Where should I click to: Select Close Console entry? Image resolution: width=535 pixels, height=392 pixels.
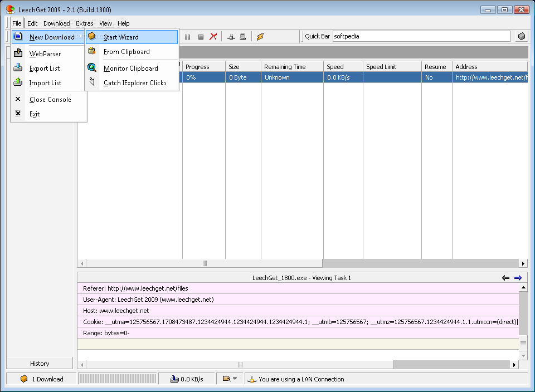point(48,100)
